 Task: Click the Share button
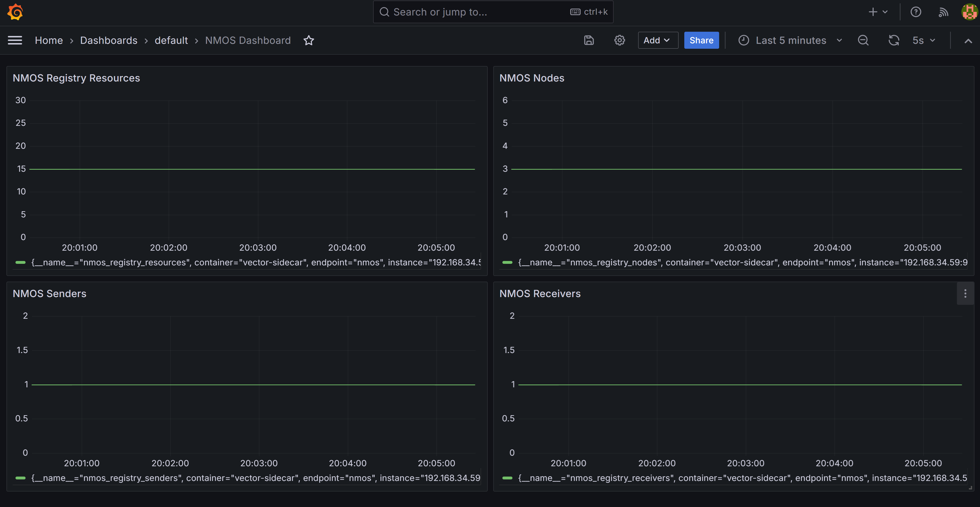[701, 40]
